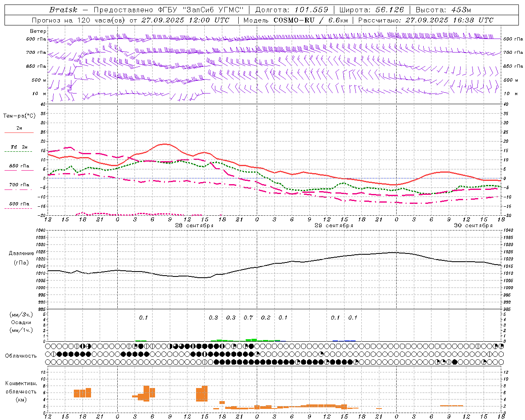The width and height of the screenshot is (525, 420).
Task: Click the solid line sample under the 2м legend
Action: 19,132
